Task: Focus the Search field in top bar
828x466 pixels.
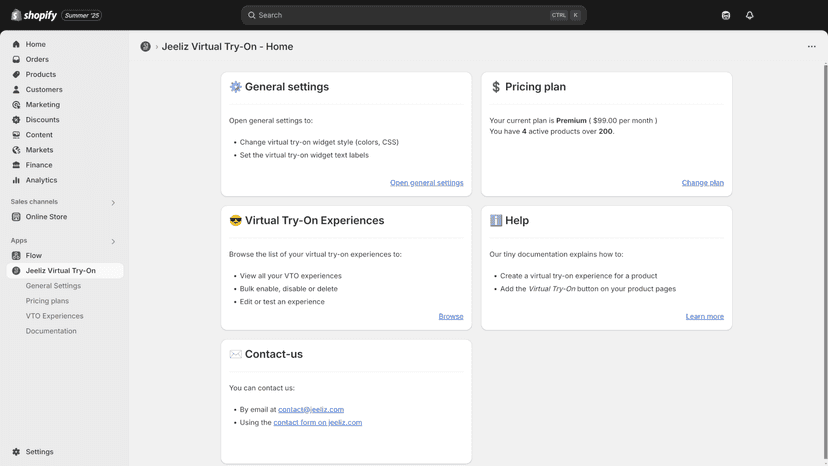Action: point(413,15)
